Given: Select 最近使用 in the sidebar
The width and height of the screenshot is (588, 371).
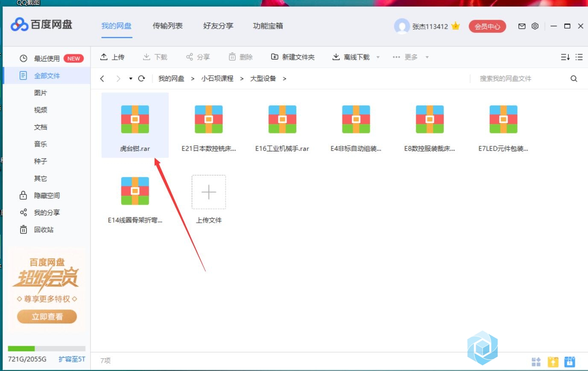Looking at the screenshot, I should tap(47, 59).
